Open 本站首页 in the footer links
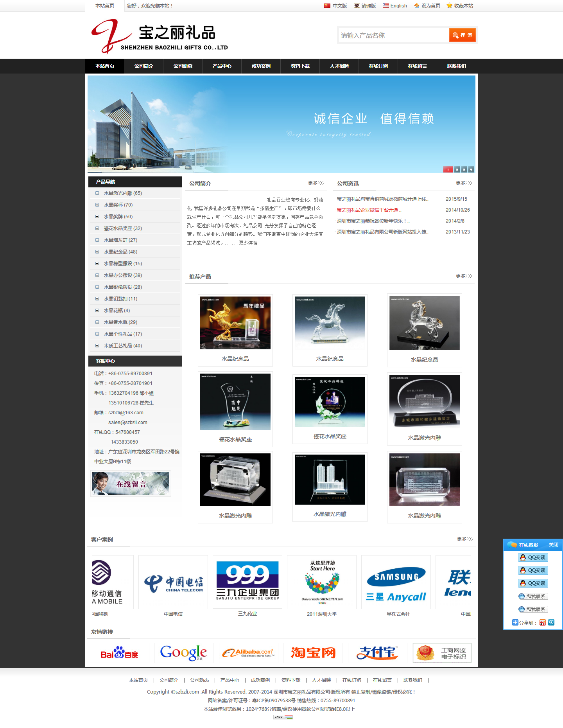The image size is (563, 728). pos(138,680)
